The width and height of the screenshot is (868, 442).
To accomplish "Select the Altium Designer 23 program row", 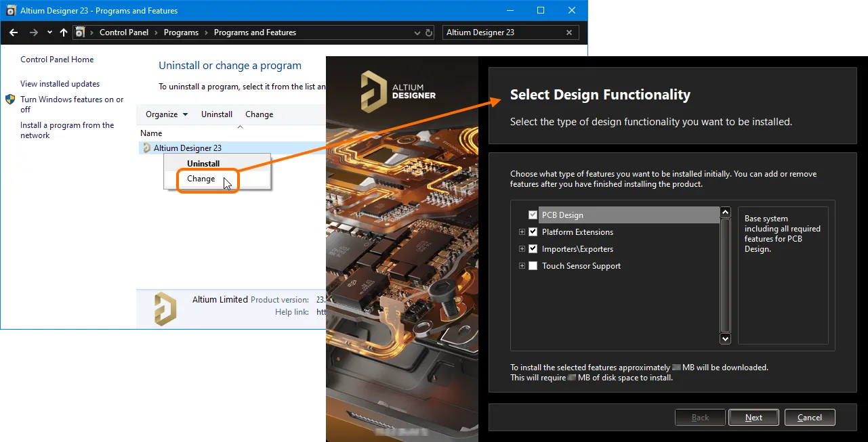I will point(231,148).
